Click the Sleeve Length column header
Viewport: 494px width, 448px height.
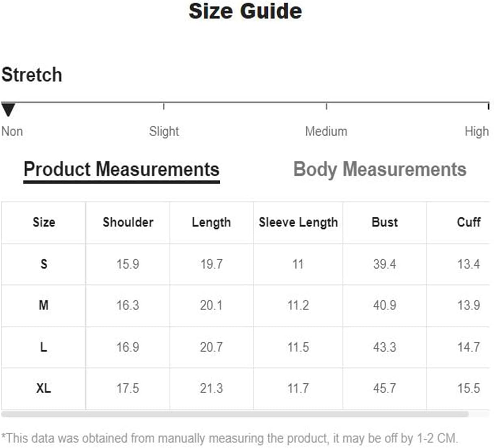coord(298,222)
